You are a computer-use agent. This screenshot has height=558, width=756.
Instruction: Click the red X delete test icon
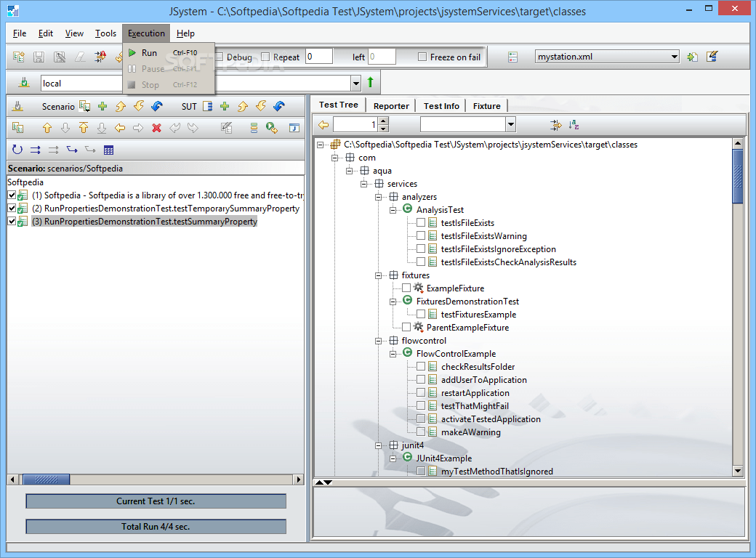click(156, 127)
